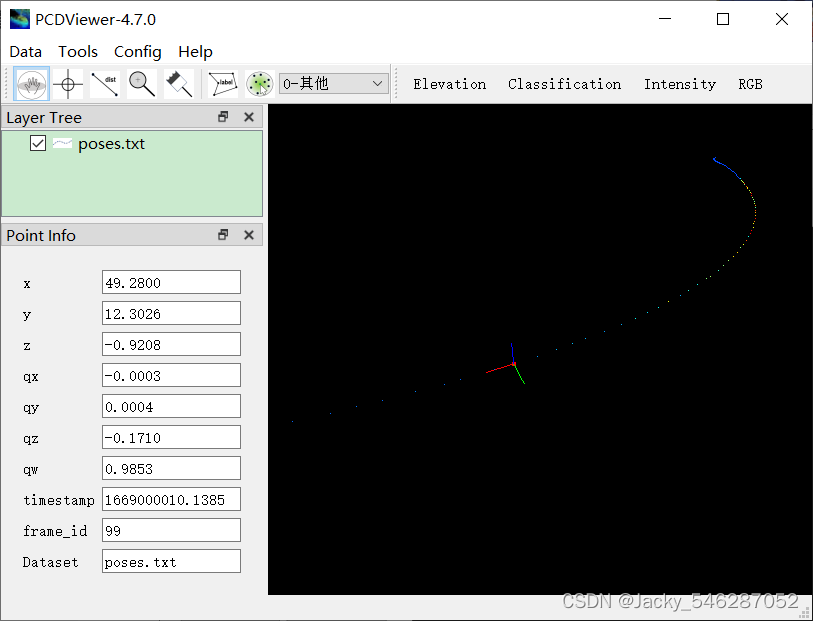Viewport: 813px width, 621px height.
Task: Choose the magnifier zoom tool
Action: [x=142, y=83]
